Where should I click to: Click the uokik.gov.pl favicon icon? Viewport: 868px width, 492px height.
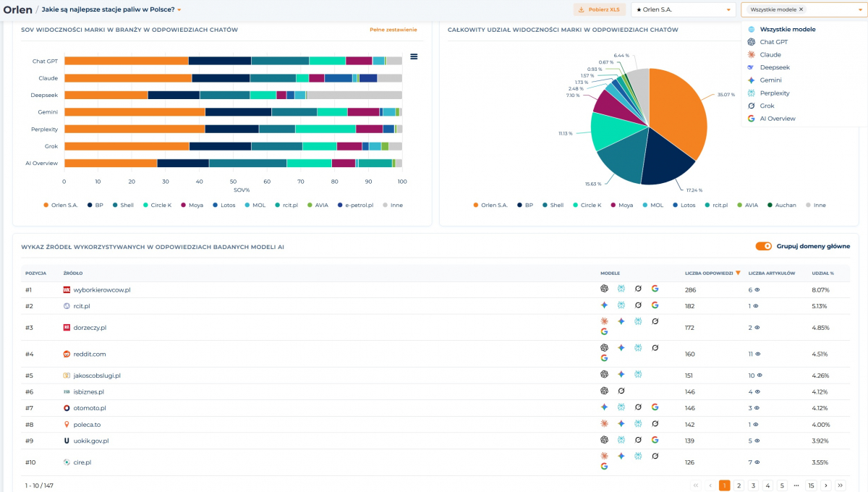(67, 441)
